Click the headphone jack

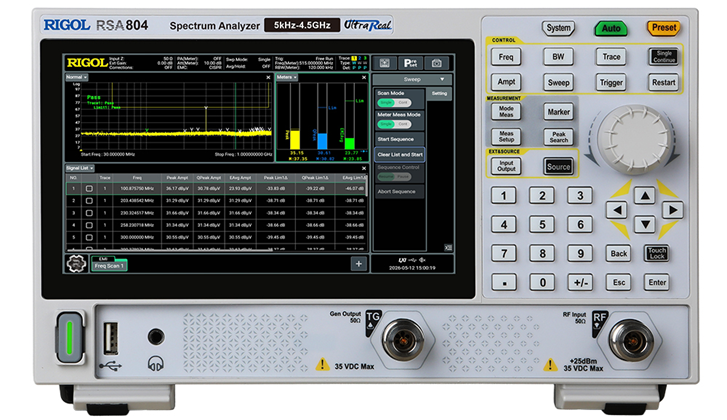pyautogui.click(x=156, y=337)
